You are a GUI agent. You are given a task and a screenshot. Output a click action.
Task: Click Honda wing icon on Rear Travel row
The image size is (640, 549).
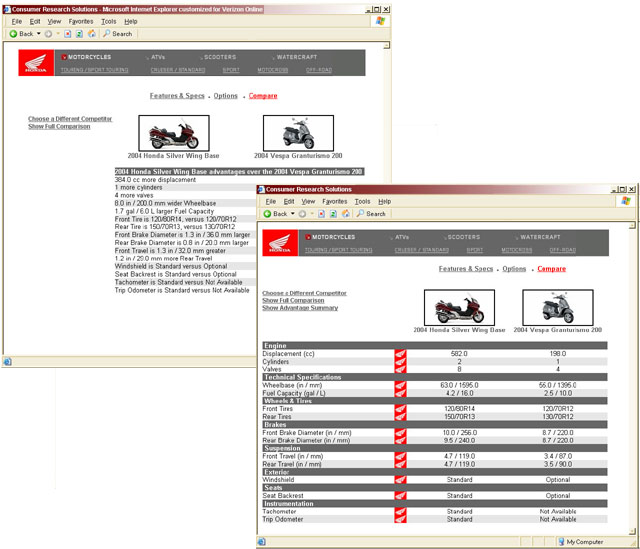(400, 464)
